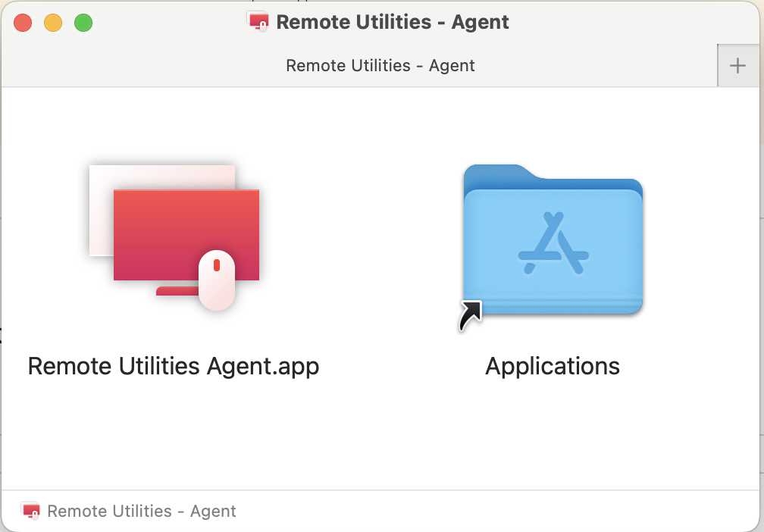Click the white mouse graphic on app icon
The image size is (764, 532).
pyautogui.click(x=216, y=280)
